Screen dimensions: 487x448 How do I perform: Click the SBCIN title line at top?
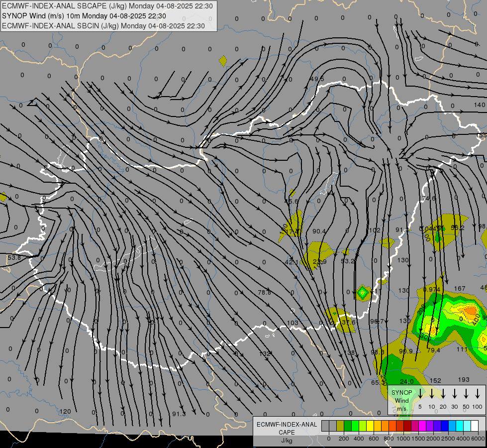[x=103, y=26]
